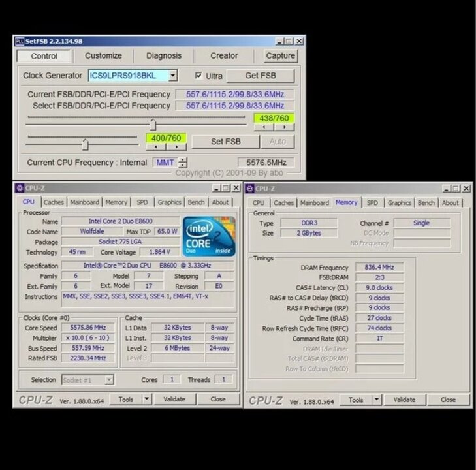Click the lower 400/760 slider thumb
This screenshot has width=476, height=470.
click(x=86, y=145)
